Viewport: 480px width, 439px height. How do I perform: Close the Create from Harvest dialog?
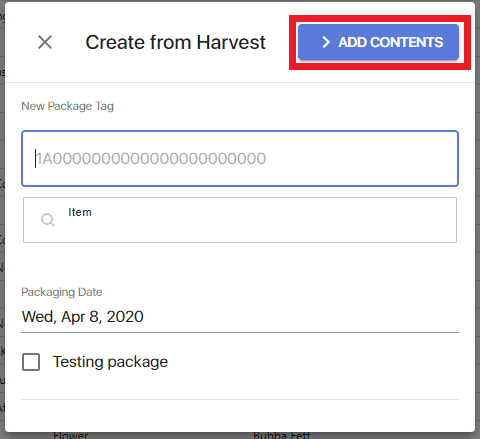pyautogui.click(x=45, y=42)
